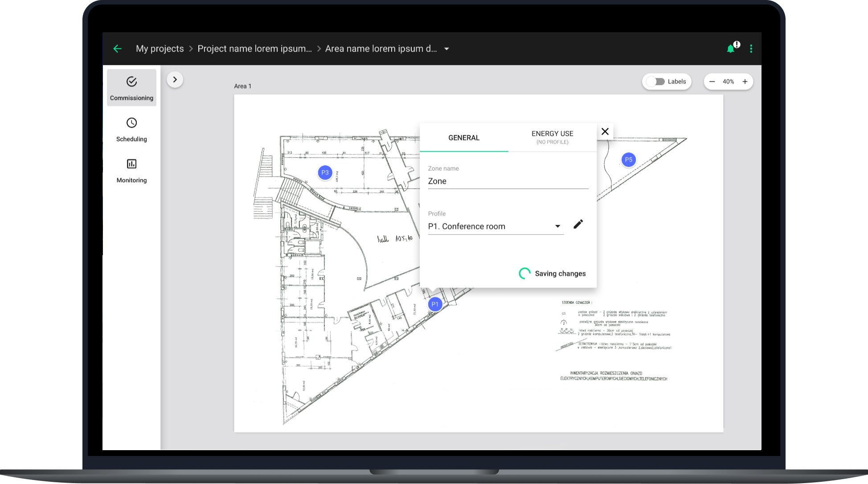Edit profile with the pencil icon

click(578, 224)
